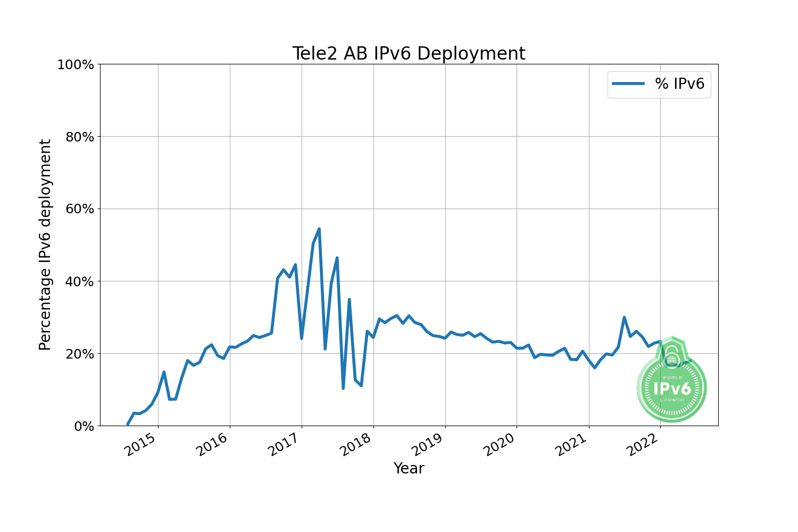Click the World IPv6 Launch badge
798x532 pixels.
[x=672, y=380]
